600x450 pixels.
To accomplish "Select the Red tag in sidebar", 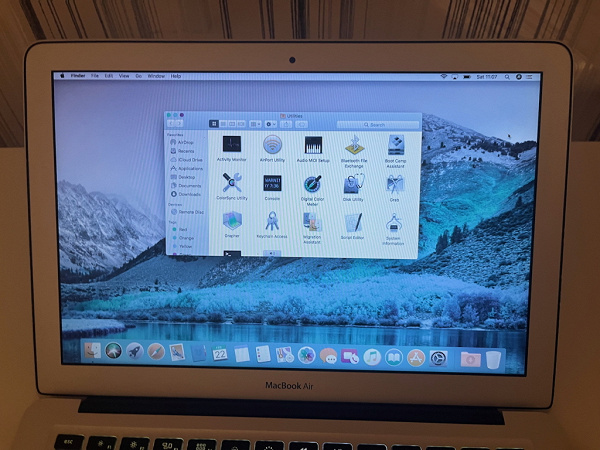I will [x=179, y=229].
